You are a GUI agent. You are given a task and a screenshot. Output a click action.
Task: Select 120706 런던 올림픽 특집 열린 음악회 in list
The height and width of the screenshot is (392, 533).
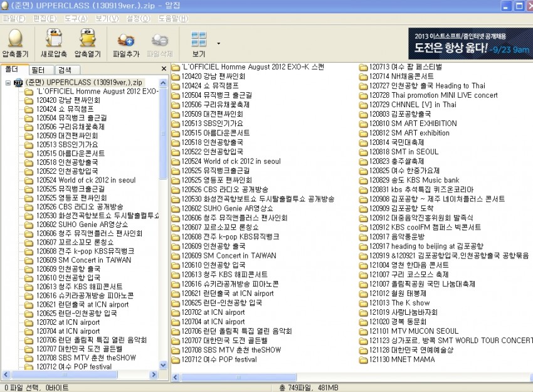pyautogui.click(x=236, y=331)
